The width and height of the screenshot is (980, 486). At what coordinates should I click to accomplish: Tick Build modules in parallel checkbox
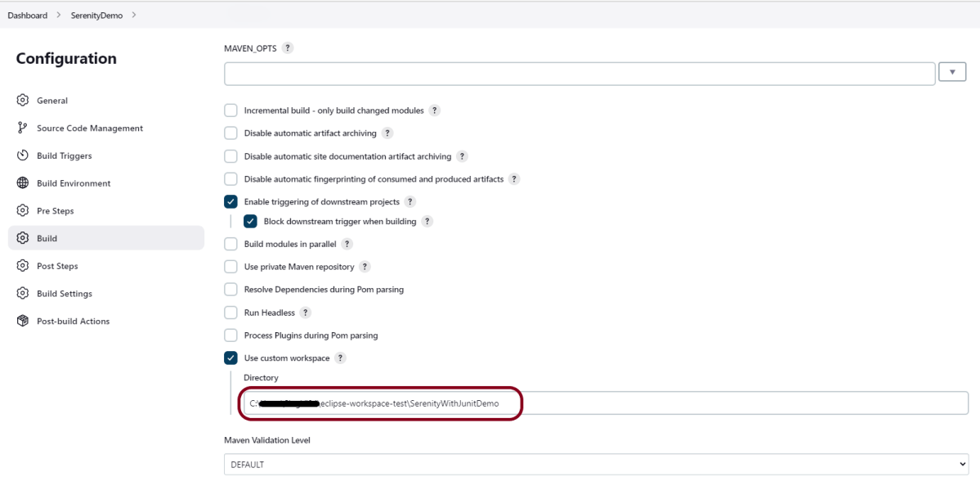(x=230, y=244)
